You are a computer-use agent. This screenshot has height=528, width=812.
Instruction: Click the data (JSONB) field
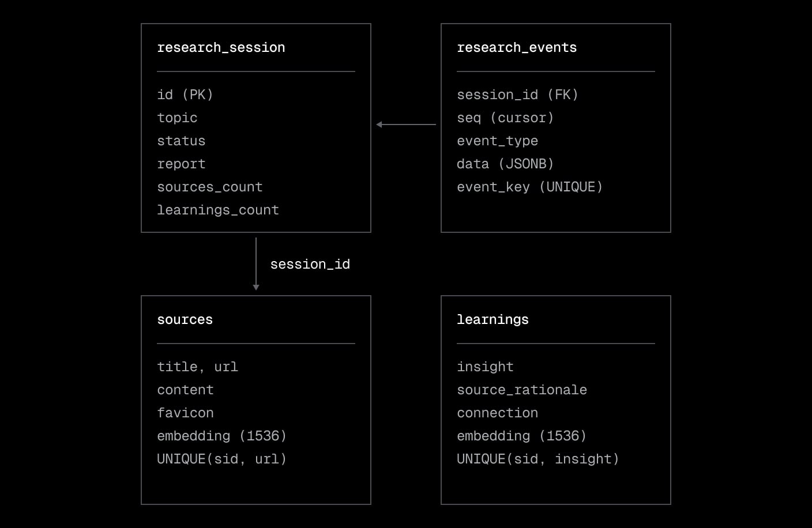(x=505, y=164)
